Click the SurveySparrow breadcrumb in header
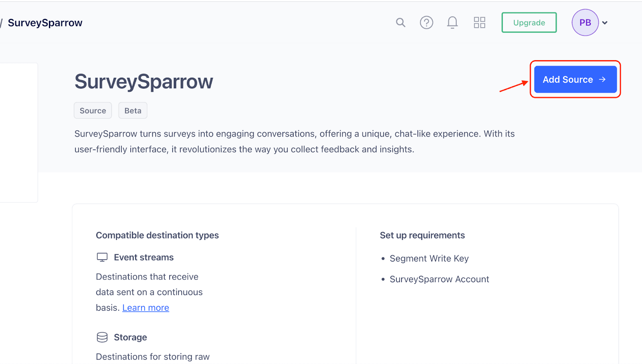This screenshot has width=642, height=364. click(45, 23)
